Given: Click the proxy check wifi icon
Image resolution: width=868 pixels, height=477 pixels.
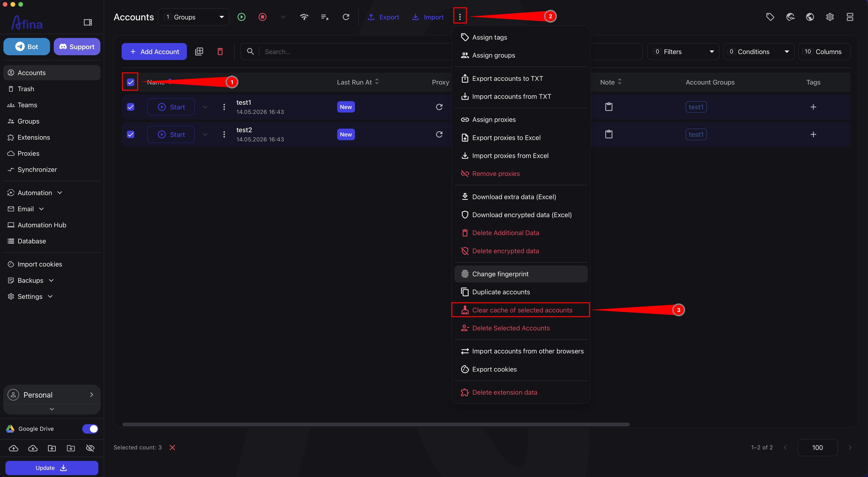Looking at the screenshot, I should (x=304, y=17).
